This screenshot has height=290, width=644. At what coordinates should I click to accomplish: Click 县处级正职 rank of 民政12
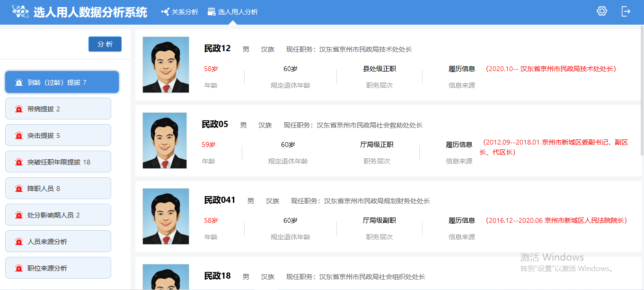pyautogui.click(x=379, y=69)
